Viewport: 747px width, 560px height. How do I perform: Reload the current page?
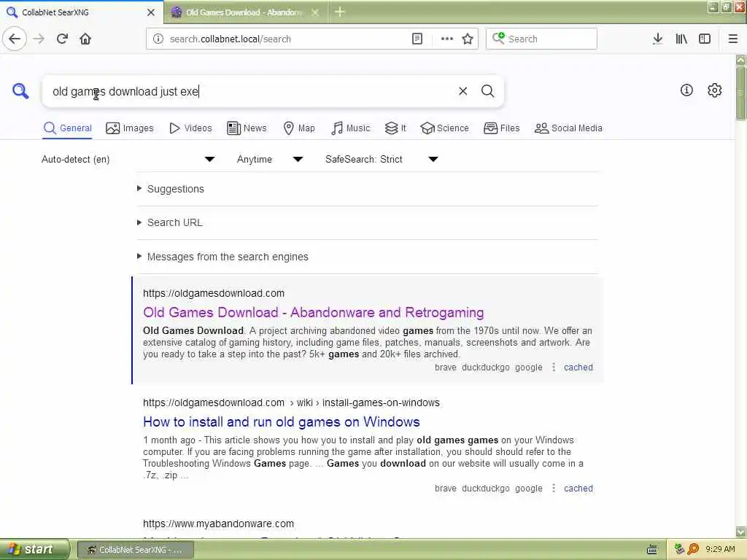63,39
